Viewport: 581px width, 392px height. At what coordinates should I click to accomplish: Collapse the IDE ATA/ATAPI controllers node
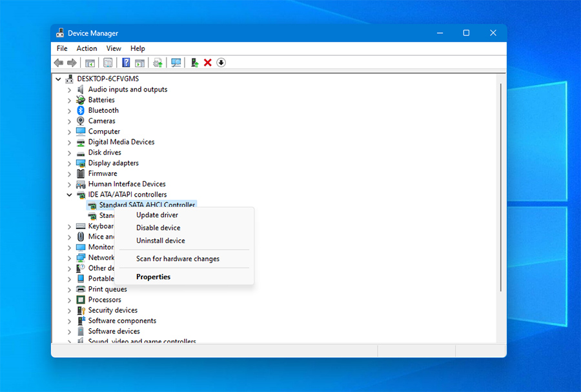click(69, 195)
